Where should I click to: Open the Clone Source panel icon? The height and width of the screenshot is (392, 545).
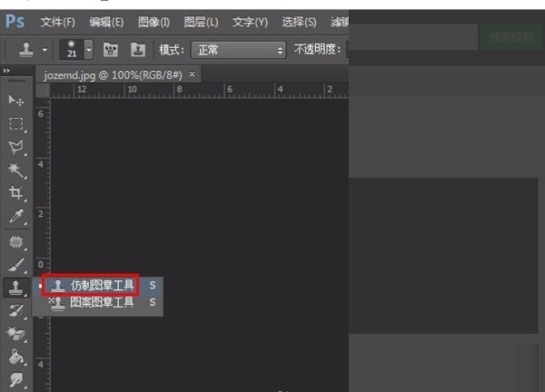coord(138,50)
